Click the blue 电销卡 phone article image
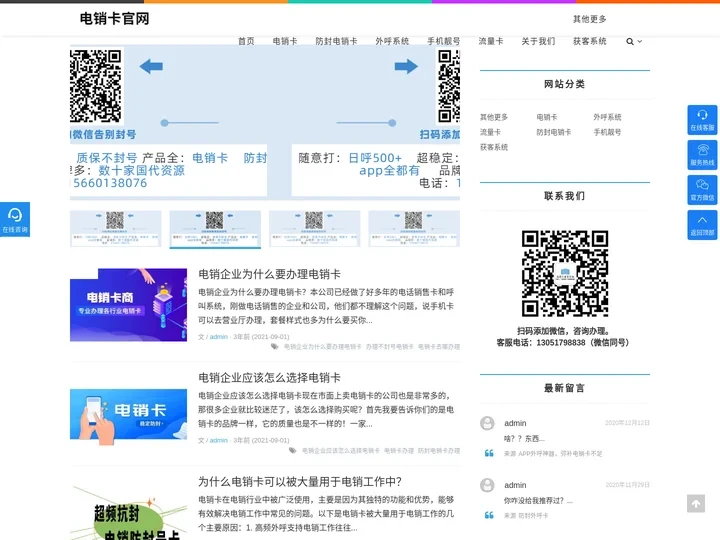Image resolution: width=720 pixels, height=540 pixels. (x=129, y=417)
